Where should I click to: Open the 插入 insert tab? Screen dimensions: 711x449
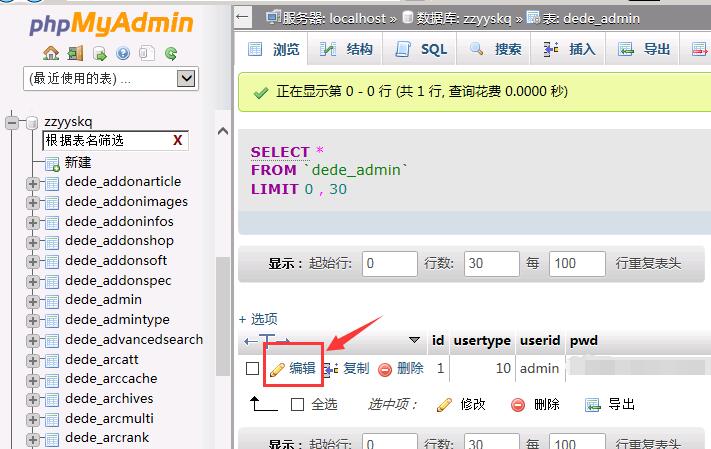pos(568,49)
